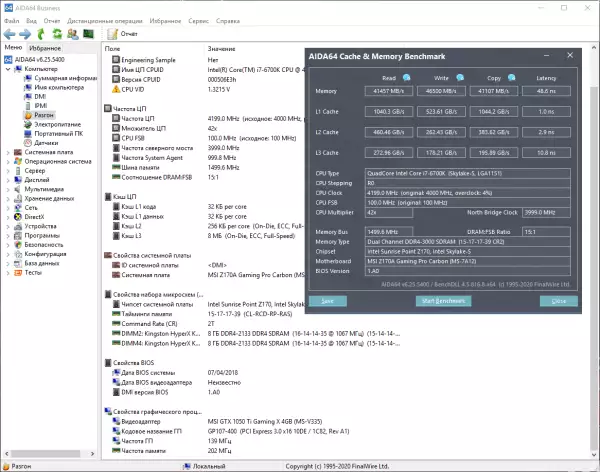
Task: Click the Memory Latency value field
Action: click(x=546, y=91)
